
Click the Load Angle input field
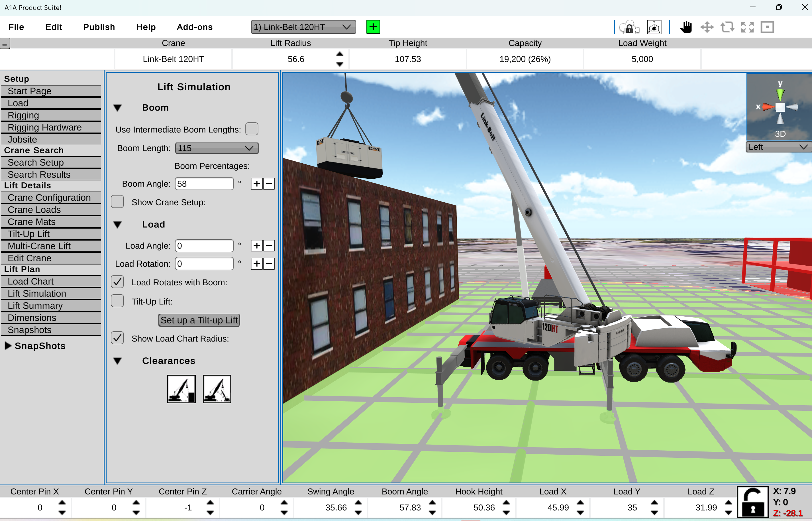[204, 246]
